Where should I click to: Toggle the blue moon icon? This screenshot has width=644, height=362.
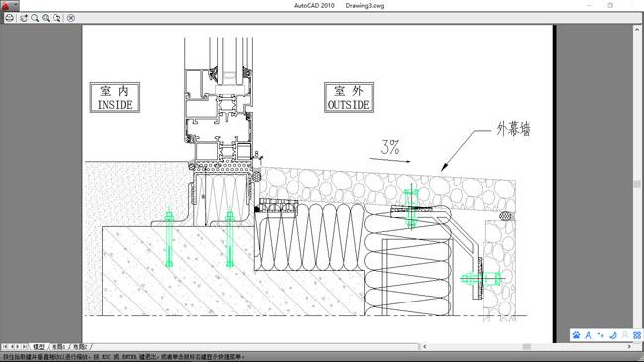click(612, 335)
